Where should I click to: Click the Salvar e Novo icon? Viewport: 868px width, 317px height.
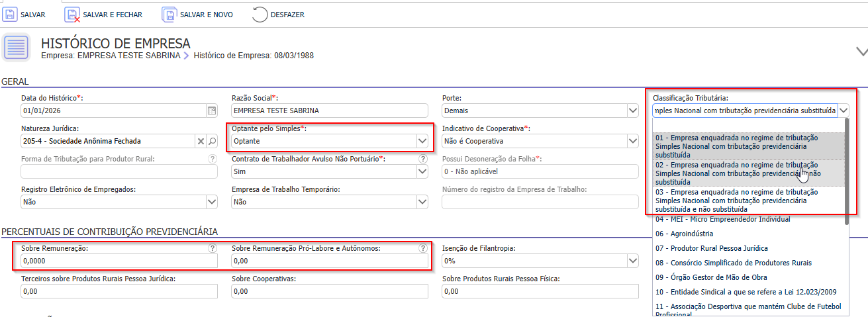click(x=169, y=14)
